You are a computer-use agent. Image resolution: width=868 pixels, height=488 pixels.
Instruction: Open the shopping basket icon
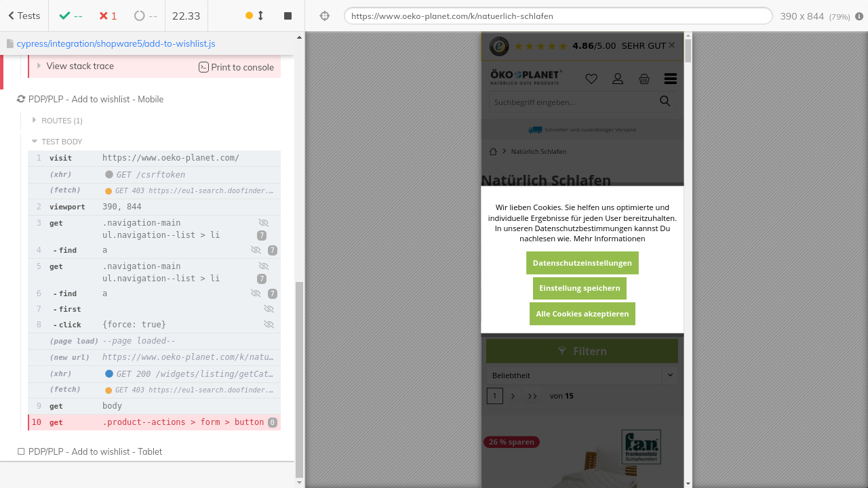(x=644, y=79)
